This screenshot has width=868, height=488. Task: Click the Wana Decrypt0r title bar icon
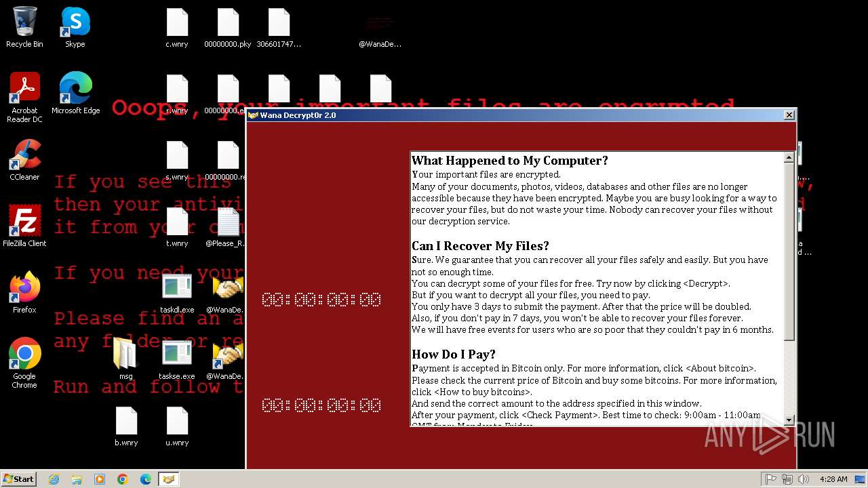tap(254, 115)
